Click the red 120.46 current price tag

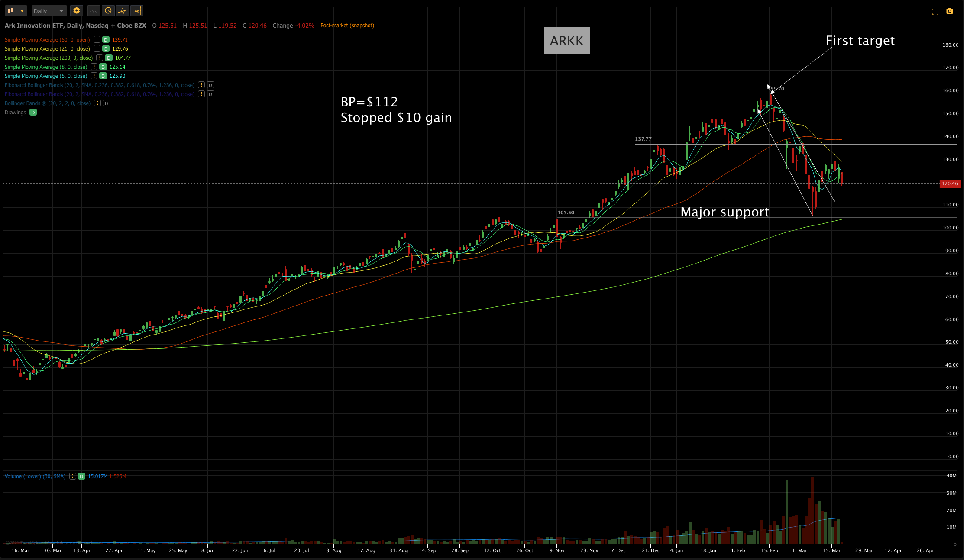click(x=950, y=183)
